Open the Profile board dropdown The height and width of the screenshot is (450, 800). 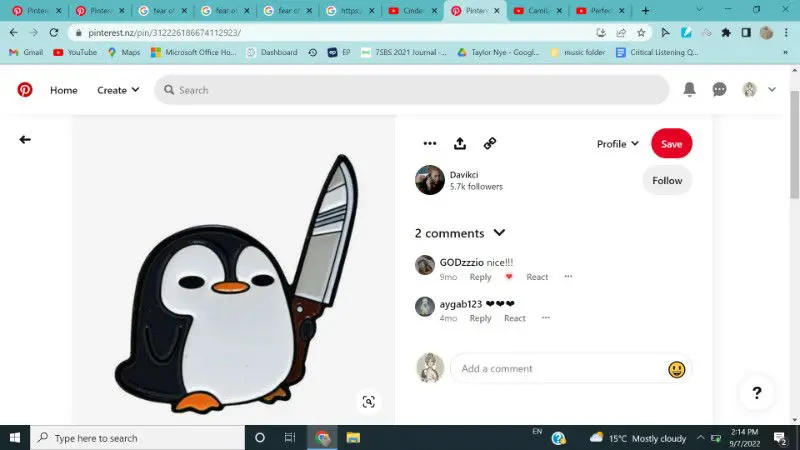pyautogui.click(x=618, y=144)
